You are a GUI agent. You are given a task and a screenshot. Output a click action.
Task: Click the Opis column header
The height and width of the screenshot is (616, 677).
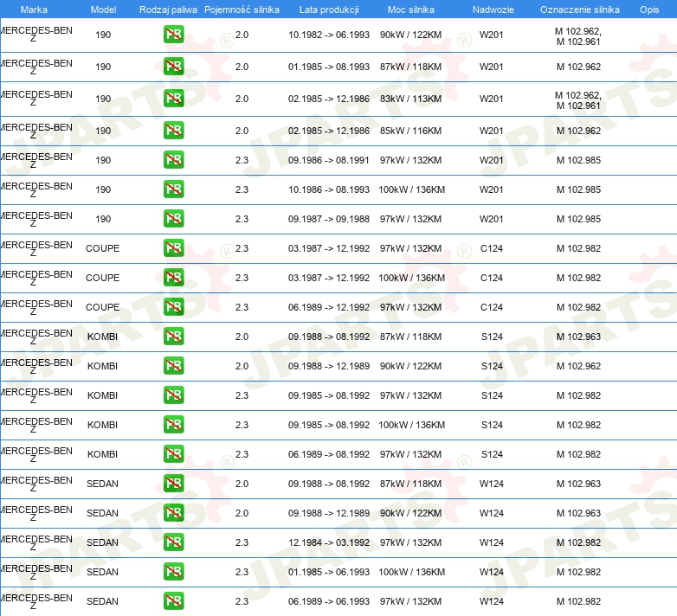[x=648, y=10]
